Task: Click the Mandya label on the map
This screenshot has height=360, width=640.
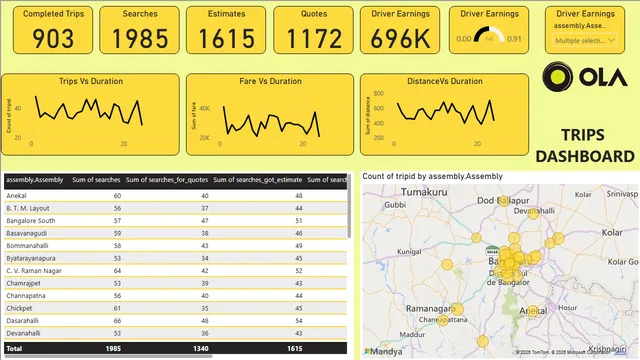Action: pyautogui.click(x=386, y=351)
